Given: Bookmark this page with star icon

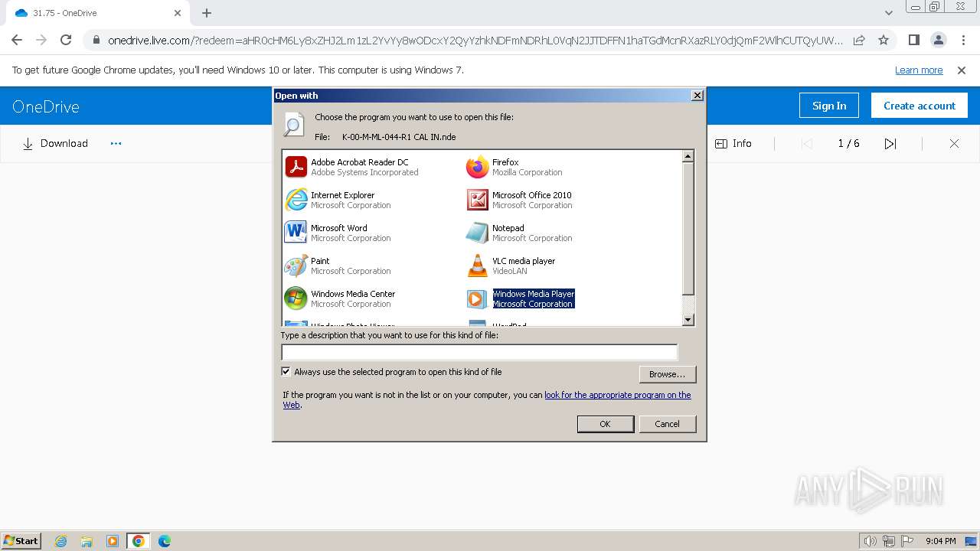Looking at the screenshot, I should [x=884, y=40].
